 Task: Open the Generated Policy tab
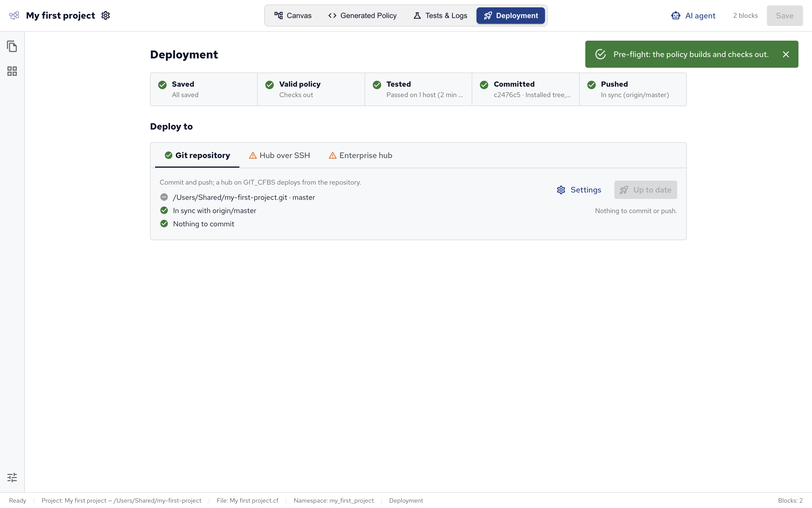[362, 16]
